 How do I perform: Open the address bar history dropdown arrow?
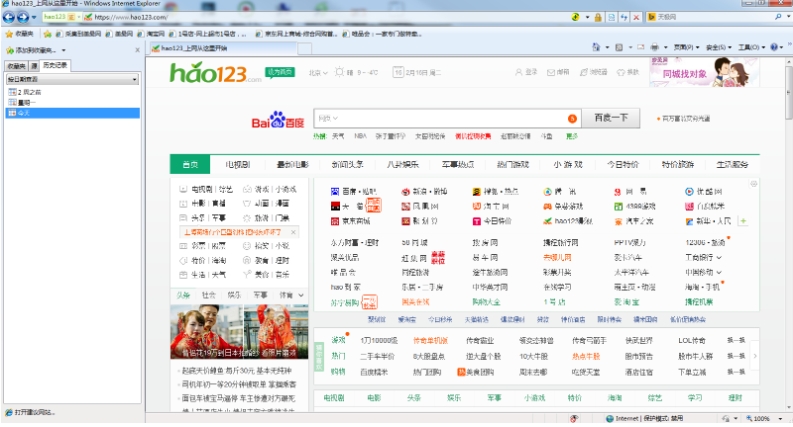coord(587,17)
